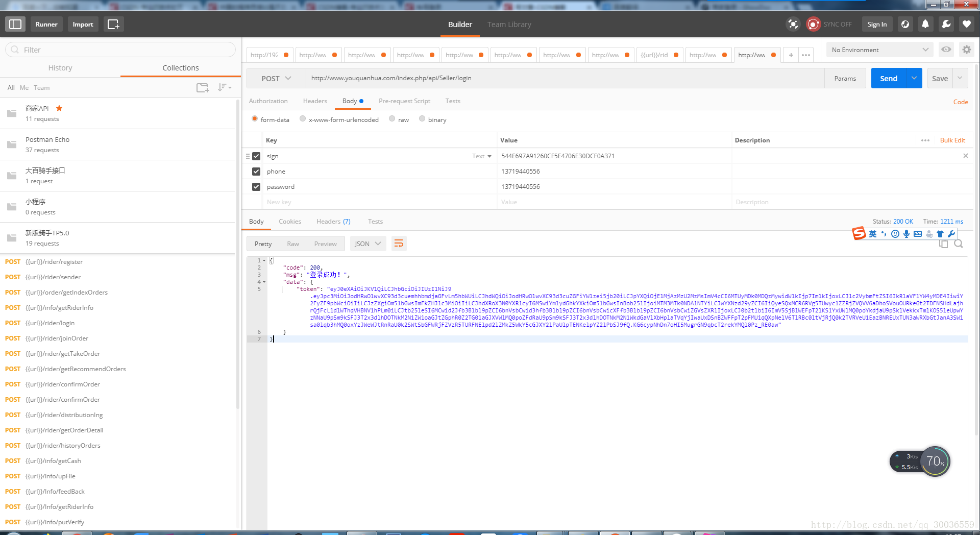Open the No Environment dropdown
Viewport: 980px width, 535px height.
click(880, 50)
